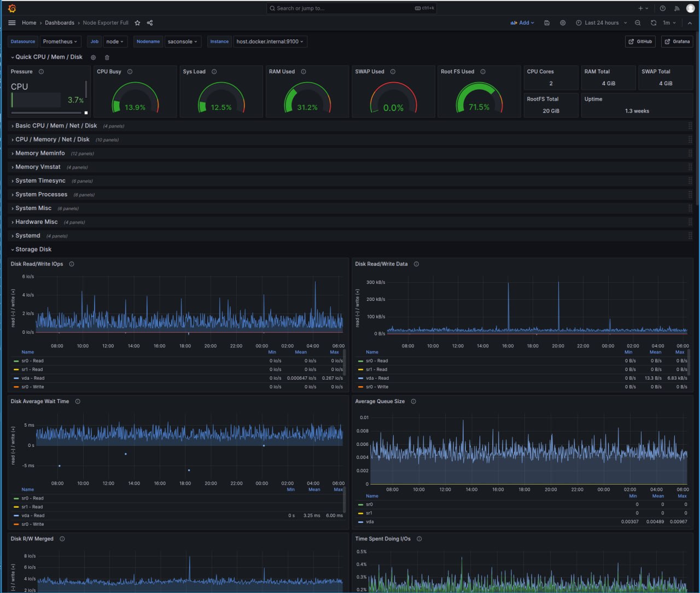Focus the Search or jump to field
Image resolution: width=700 pixels, height=593 pixels.
click(x=351, y=8)
